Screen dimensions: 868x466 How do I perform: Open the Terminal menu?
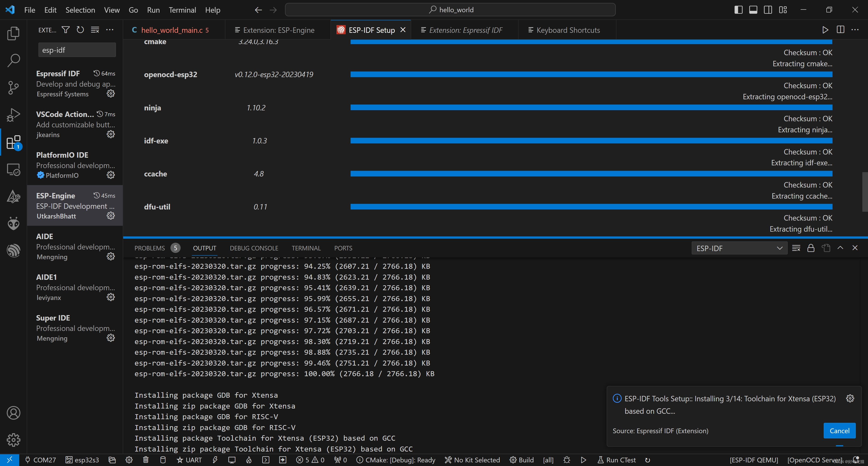click(x=182, y=10)
